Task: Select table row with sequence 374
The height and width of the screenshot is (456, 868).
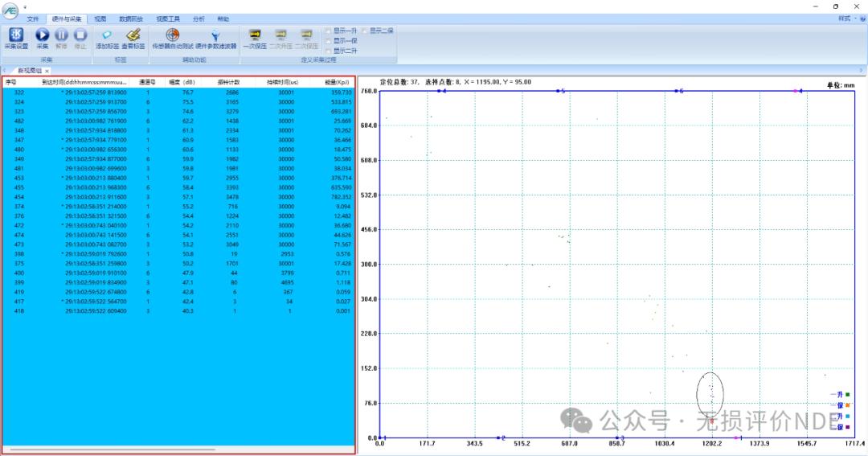Action: click(x=178, y=207)
